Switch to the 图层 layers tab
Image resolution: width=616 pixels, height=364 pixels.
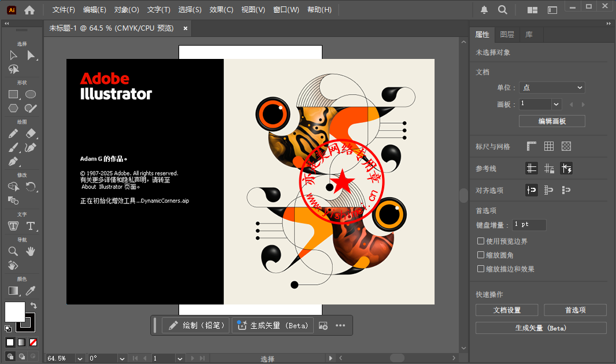507,35
